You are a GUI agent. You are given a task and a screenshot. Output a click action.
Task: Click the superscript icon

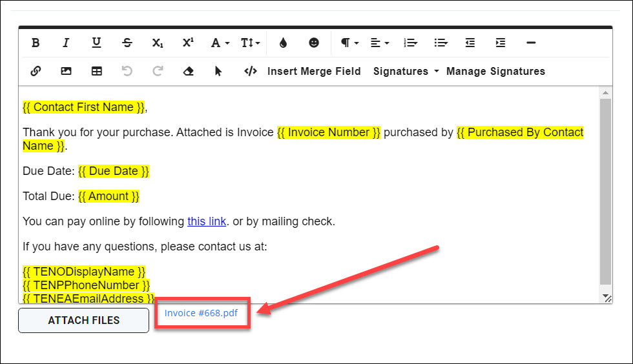pos(188,43)
